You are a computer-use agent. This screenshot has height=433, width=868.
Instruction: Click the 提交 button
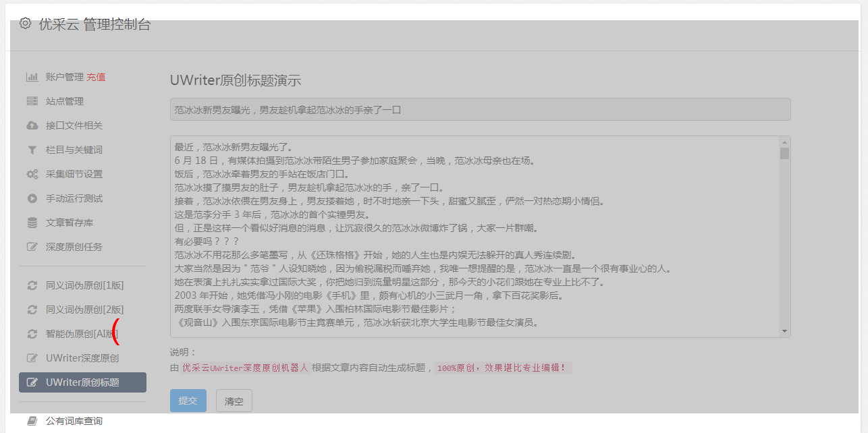[x=188, y=401]
